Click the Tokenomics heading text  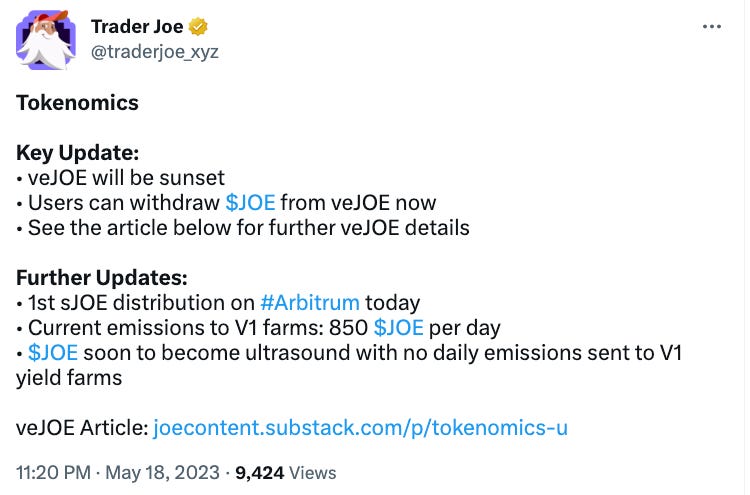pyautogui.click(x=77, y=103)
